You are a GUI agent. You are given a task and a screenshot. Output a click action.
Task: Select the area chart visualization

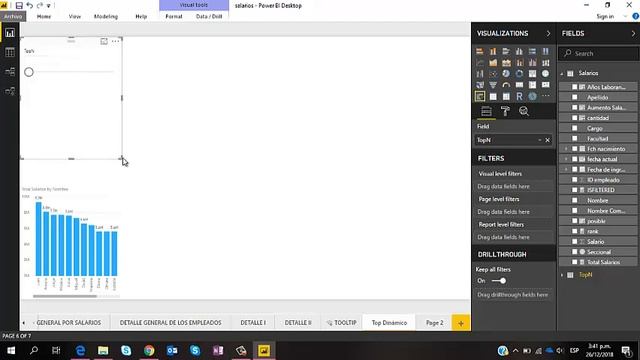(x=493, y=63)
